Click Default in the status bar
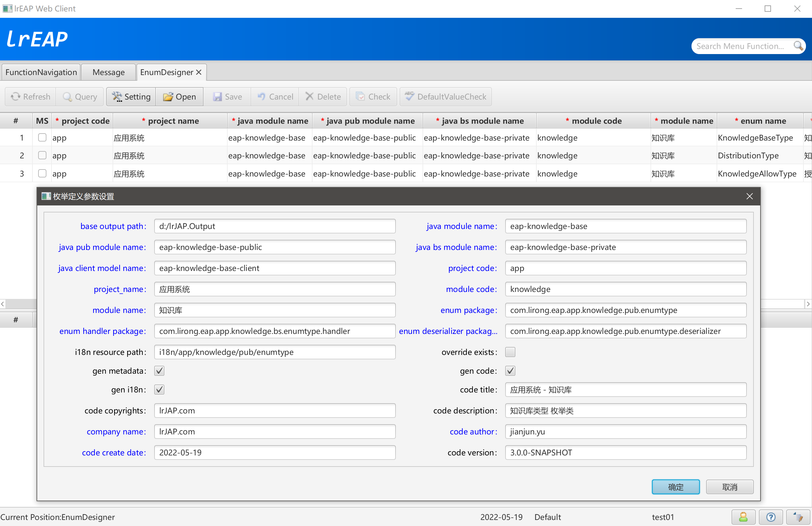Viewport: 812px width, 526px height. pyautogui.click(x=547, y=517)
